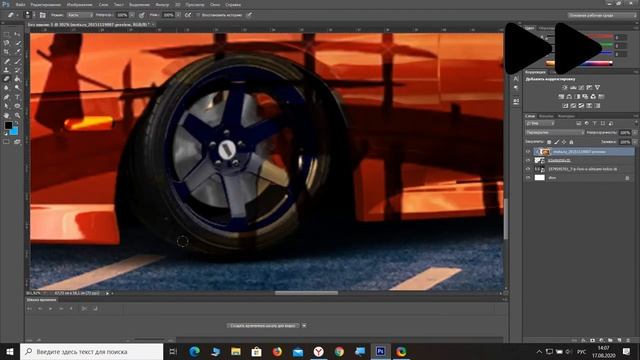Open Firefox from the taskbar

277,351
